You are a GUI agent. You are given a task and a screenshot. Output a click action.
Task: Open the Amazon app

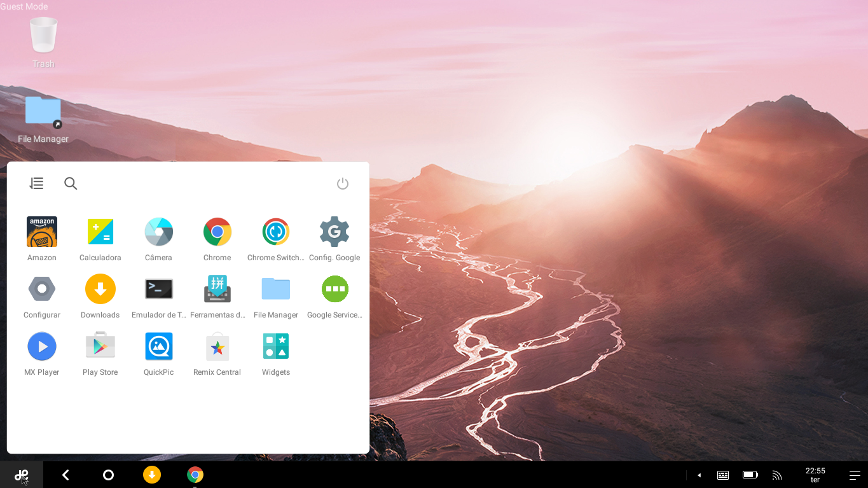coord(42,239)
